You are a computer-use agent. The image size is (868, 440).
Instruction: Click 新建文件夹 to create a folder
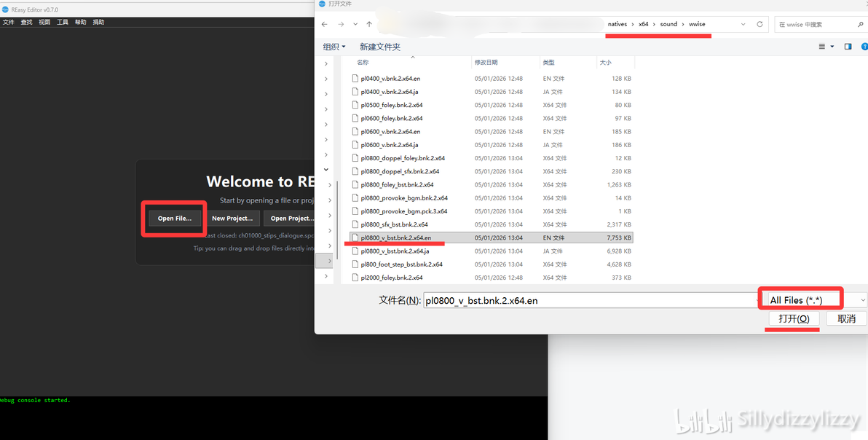(380, 47)
